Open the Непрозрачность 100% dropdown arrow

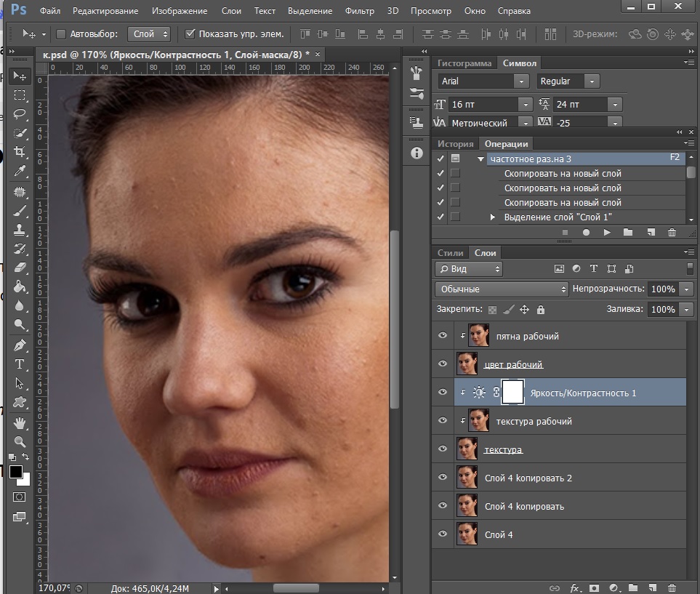(x=687, y=289)
